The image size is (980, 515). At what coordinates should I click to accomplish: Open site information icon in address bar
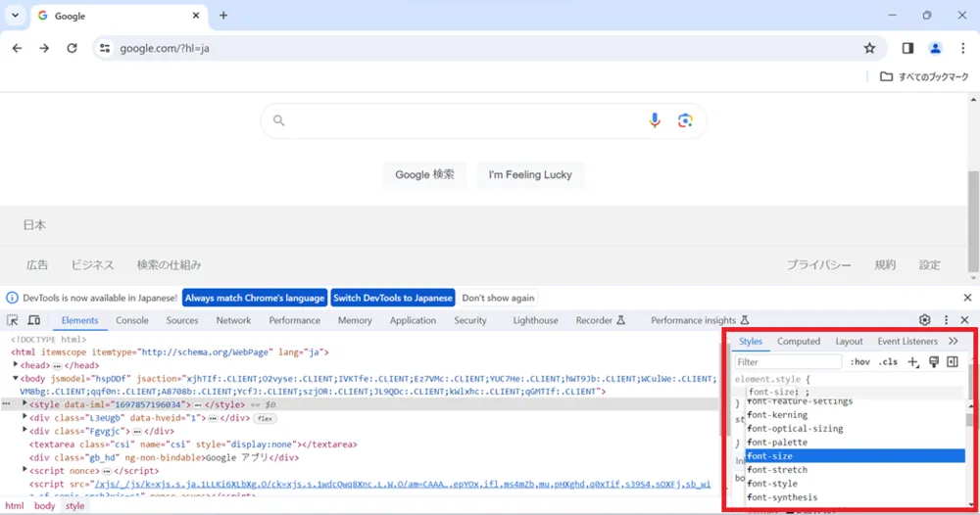(x=105, y=48)
